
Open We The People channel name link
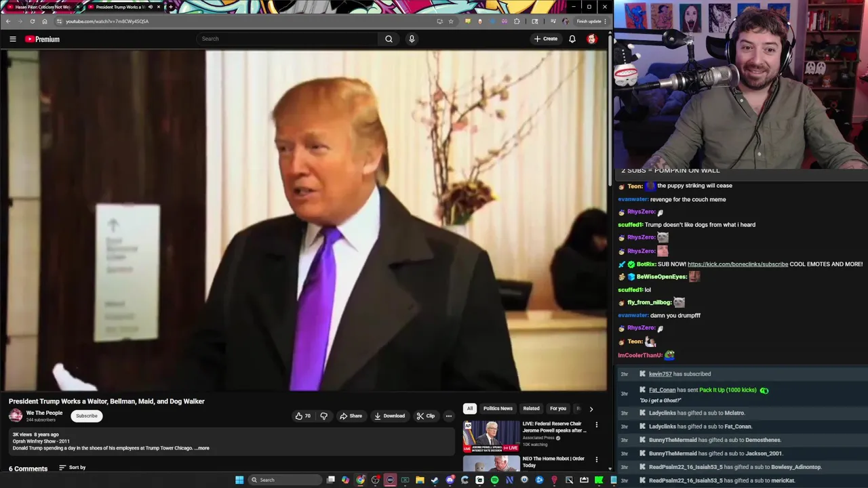tap(44, 413)
